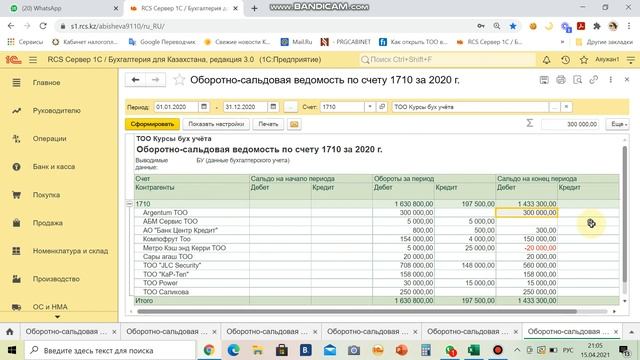640x360 pixels.
Task: Open Excel from the taskbar
Action: click(473, 350)
